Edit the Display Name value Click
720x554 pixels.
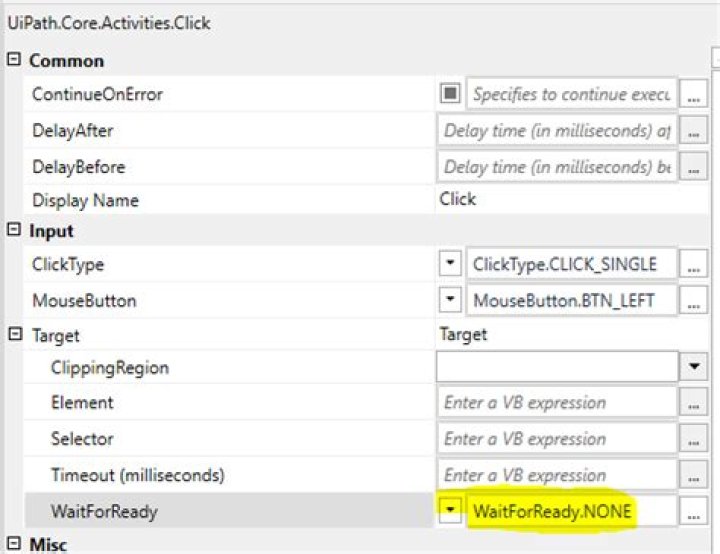[457, 199]
